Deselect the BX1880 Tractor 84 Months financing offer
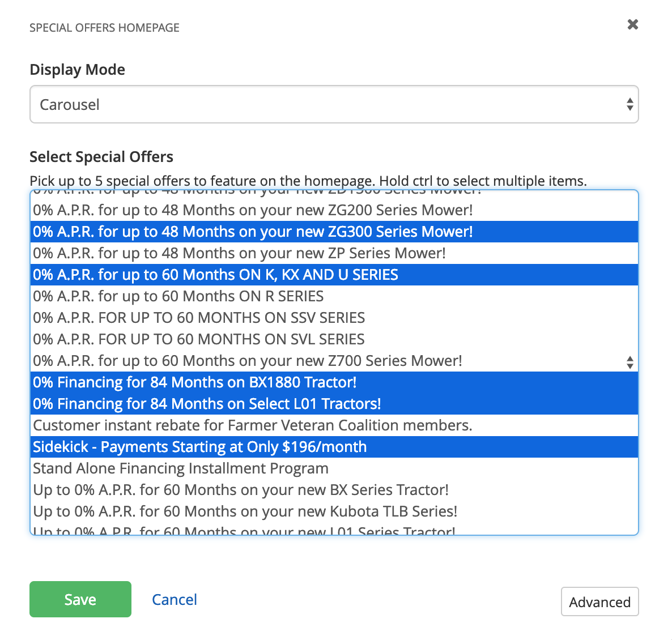The height and width of the screenshot is (640, 672). 334,382
